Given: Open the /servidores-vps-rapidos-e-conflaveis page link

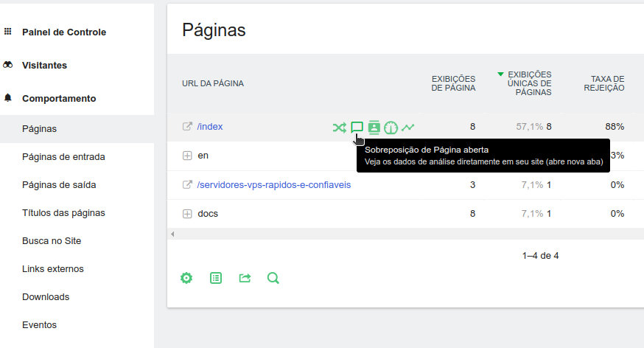Looking at the screenshot, I should [274, 184].
